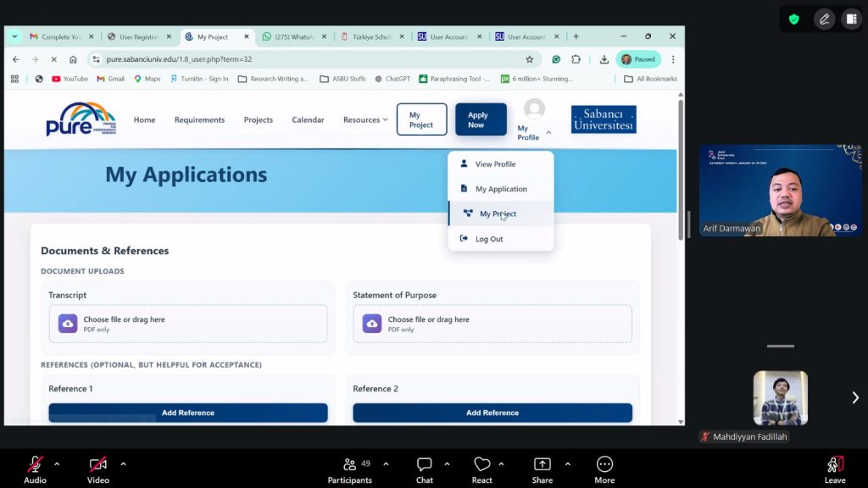Select My Application from profile menu

tap(501, 189)
